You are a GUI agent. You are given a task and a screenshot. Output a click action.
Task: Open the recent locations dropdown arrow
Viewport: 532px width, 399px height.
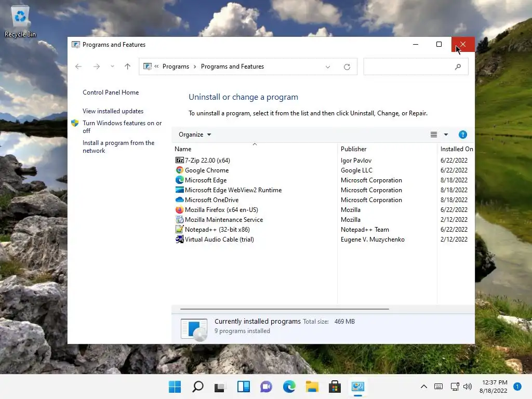[x=112, y=66]
